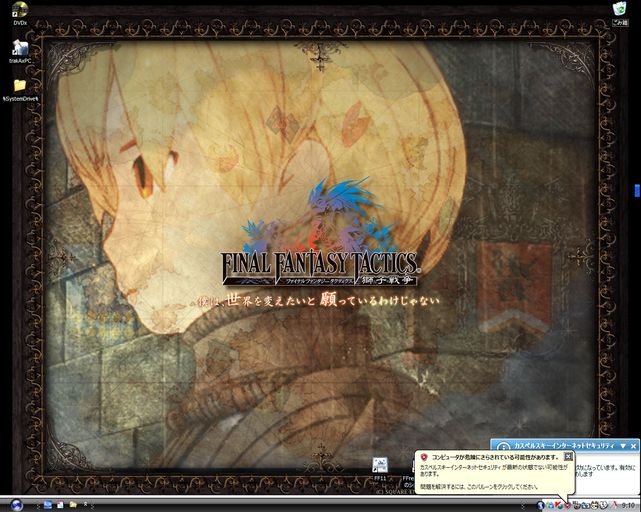
Task: Click the white document quick launch icon
Action: coord(60,505)
